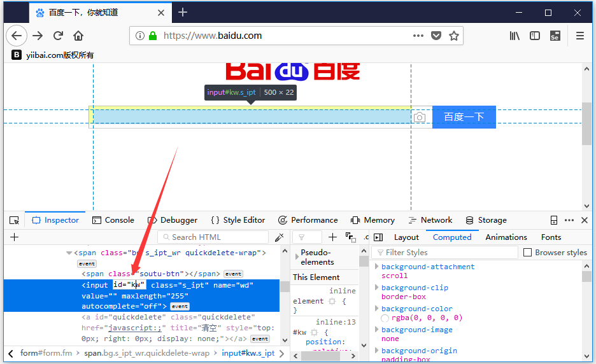596x364 pixels.
Task: Click event badge on the input element
Action: 180,306
